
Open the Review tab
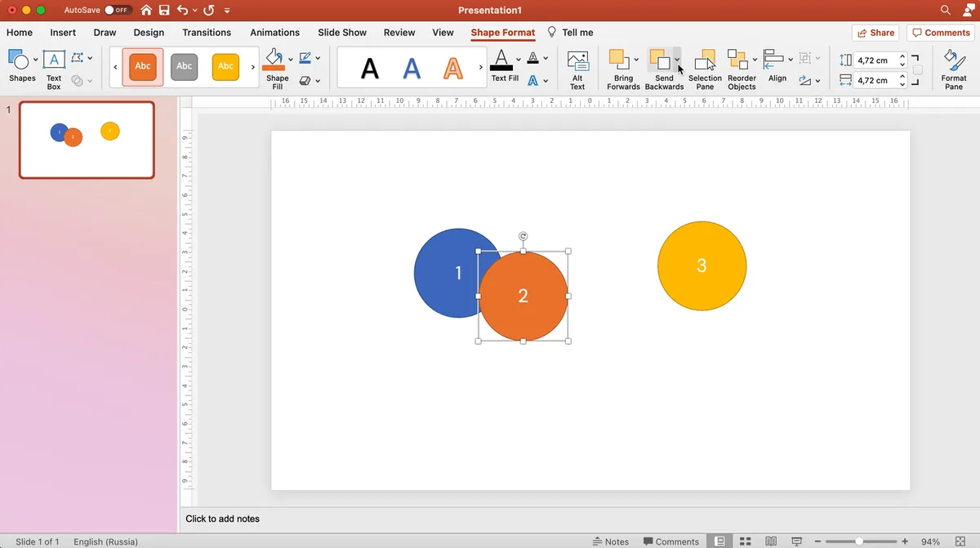coord(399,33)
